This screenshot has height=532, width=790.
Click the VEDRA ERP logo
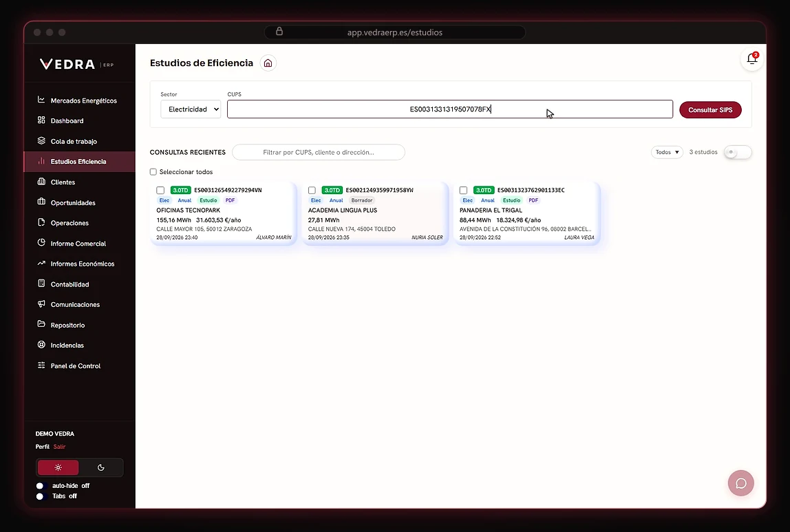coord(76,64)
